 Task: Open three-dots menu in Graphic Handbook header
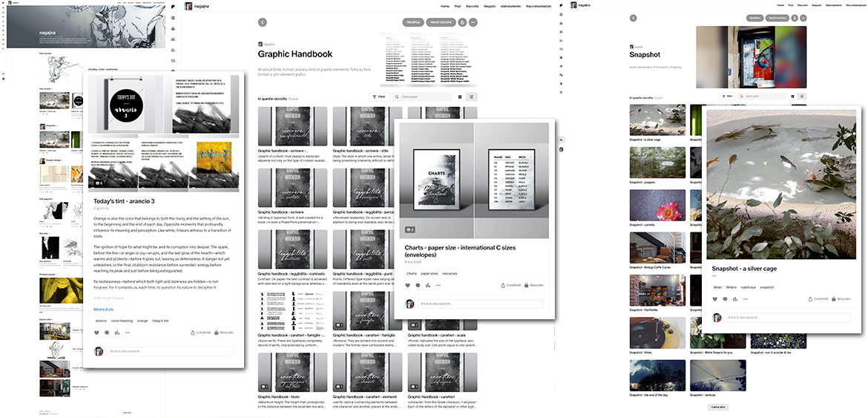[473, 23]
